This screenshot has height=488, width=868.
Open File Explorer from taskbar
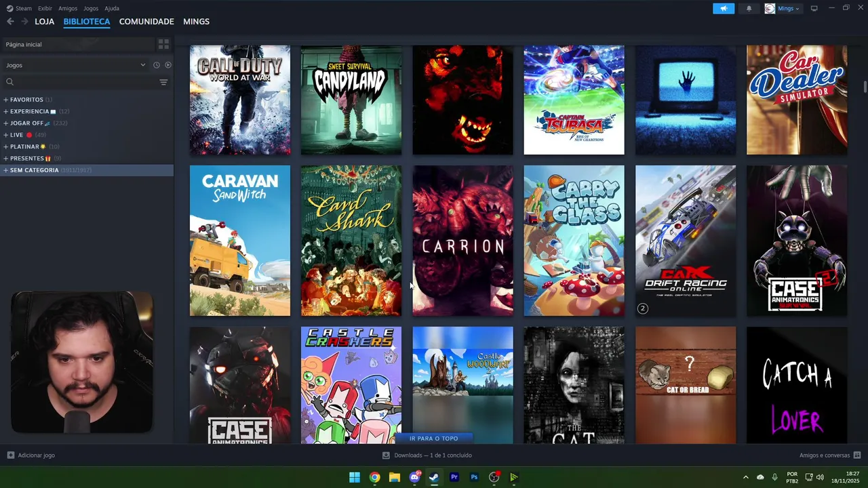(394, 477)
